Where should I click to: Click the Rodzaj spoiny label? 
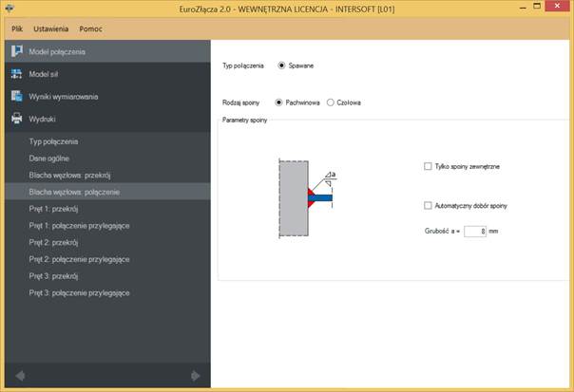(240, 103)
